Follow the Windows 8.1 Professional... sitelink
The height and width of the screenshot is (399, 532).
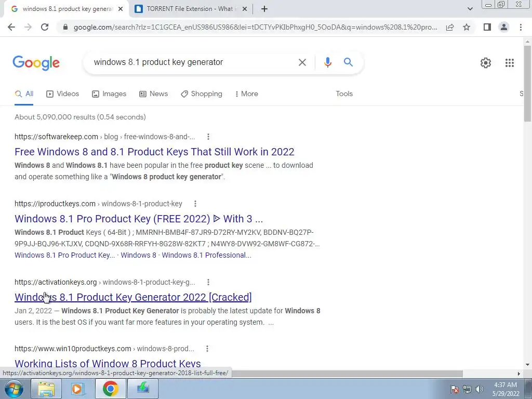point(206,255)
